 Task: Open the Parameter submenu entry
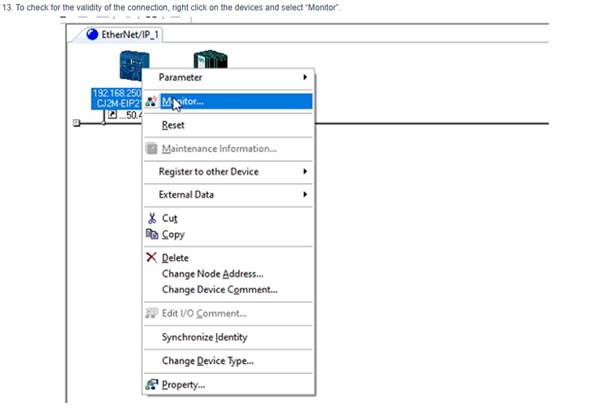click(228, 77)
